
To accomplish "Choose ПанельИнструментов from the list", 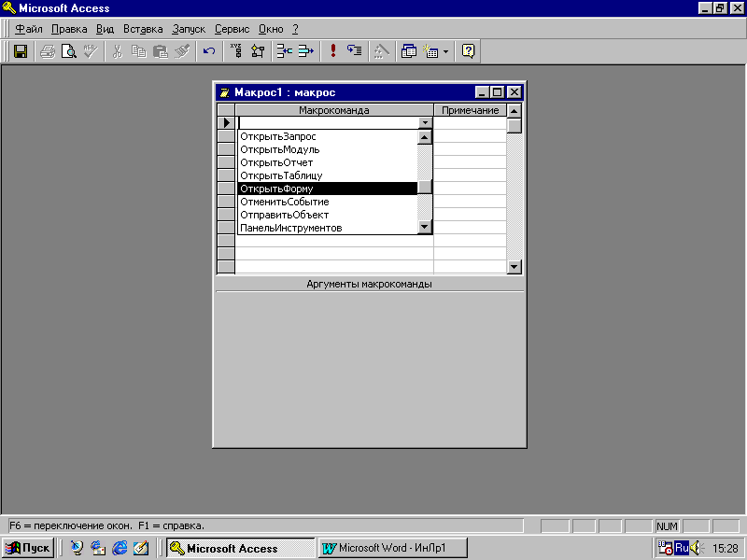I will tap(328, 228).
